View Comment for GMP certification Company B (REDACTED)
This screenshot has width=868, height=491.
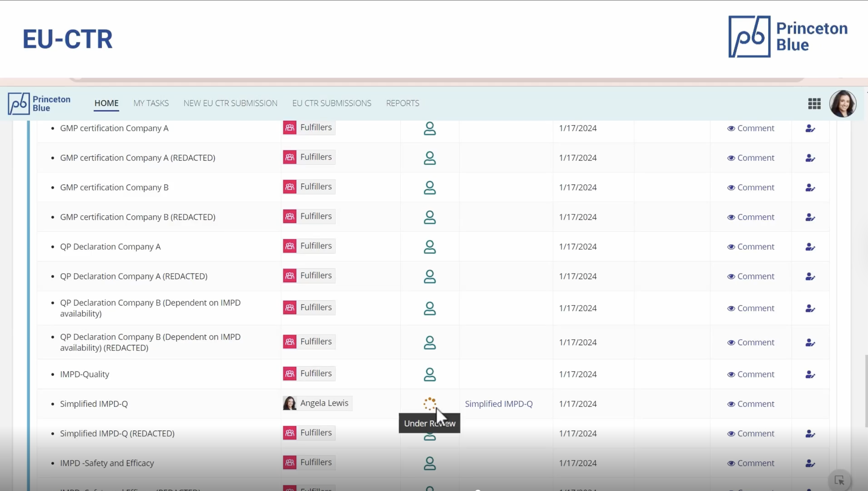click(751, 217)
